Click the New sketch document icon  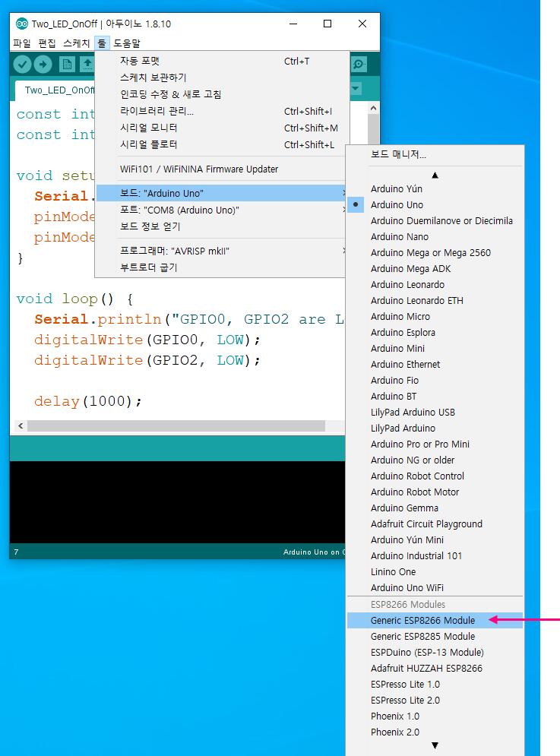(67, 64)
